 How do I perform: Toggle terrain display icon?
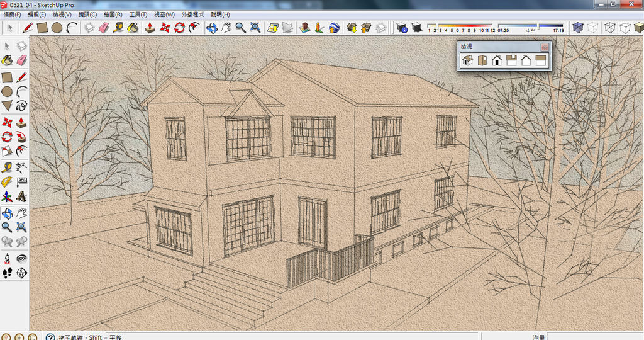(287, 28)
